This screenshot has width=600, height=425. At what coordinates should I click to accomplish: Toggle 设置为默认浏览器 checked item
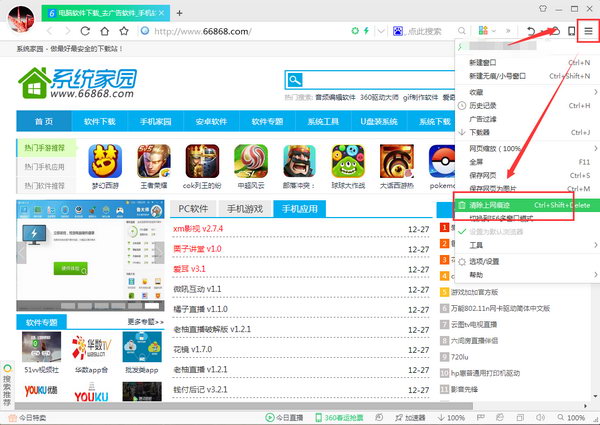point(527,231)
